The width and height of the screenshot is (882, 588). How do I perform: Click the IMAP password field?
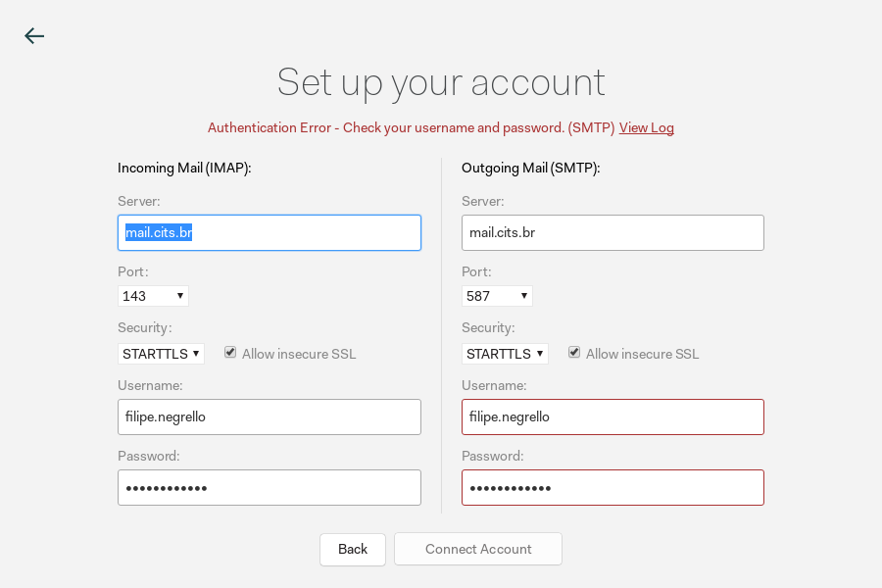coord(269,487)
